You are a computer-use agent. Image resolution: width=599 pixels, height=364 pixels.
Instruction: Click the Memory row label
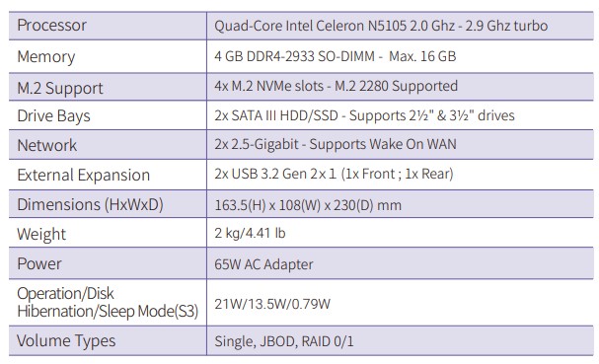(46, 57)
